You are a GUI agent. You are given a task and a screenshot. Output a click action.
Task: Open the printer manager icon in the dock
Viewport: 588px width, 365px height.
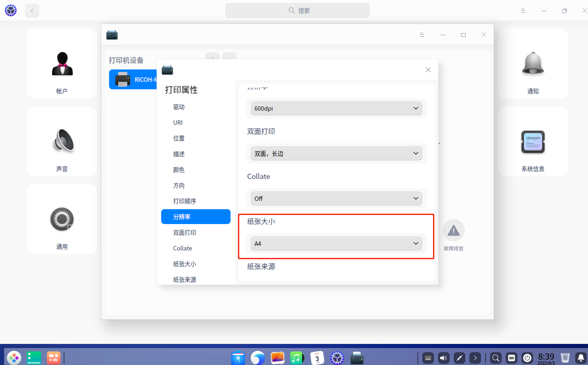pos(357,358)
